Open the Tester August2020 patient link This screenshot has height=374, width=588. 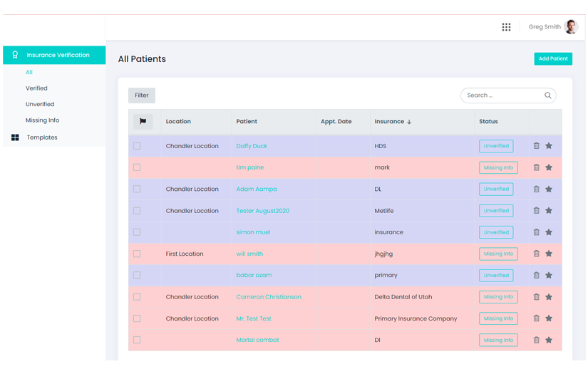click(262, 211)
